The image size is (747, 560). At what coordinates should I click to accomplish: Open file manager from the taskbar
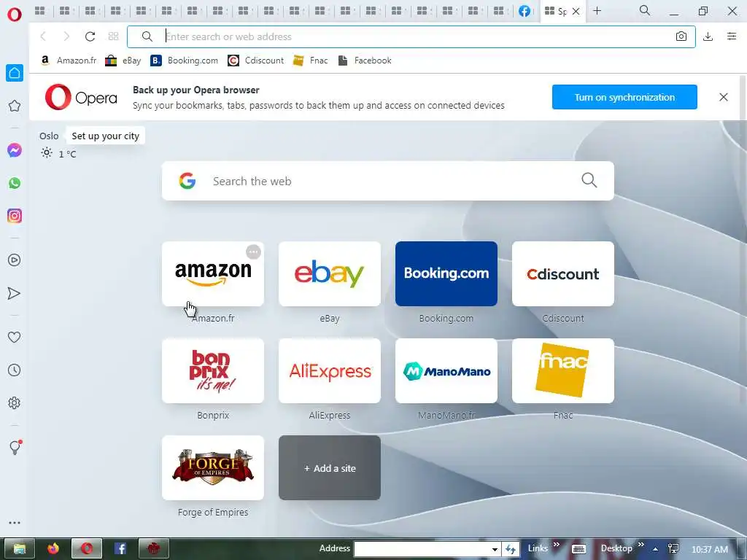click(20, 548)
